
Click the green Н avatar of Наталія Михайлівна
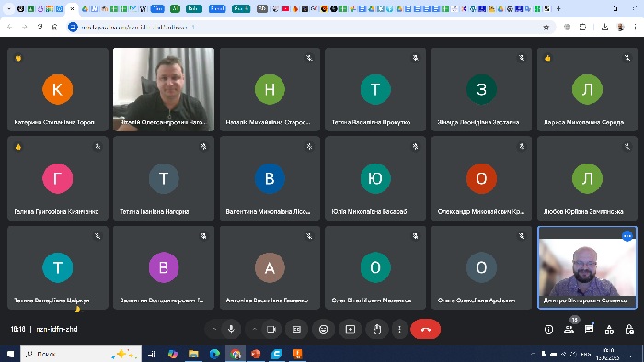tap(270, 89)
